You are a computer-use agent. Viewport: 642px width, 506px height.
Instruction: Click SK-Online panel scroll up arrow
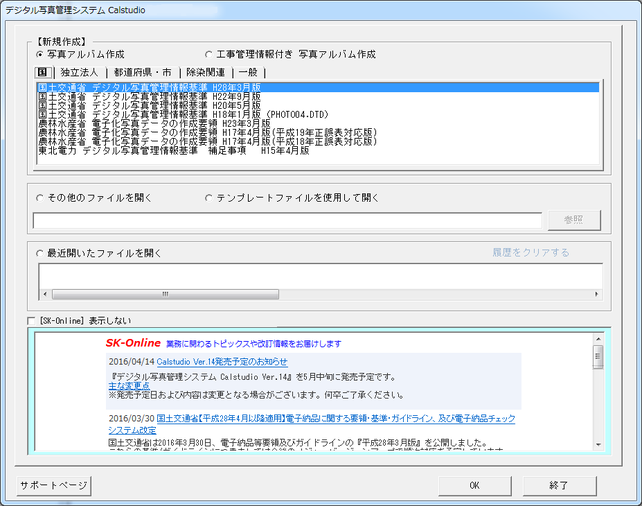pyautogui.click(x=598, y=339)
